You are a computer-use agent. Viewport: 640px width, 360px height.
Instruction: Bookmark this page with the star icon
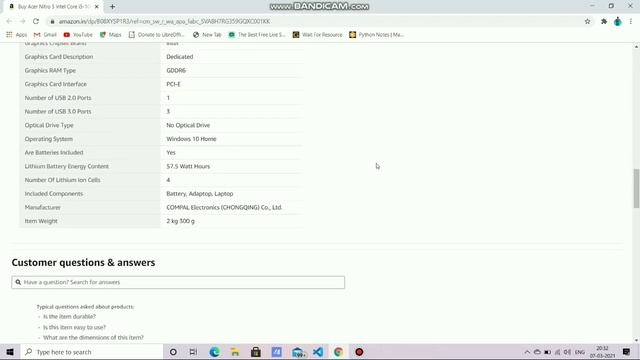click(587, 21)
